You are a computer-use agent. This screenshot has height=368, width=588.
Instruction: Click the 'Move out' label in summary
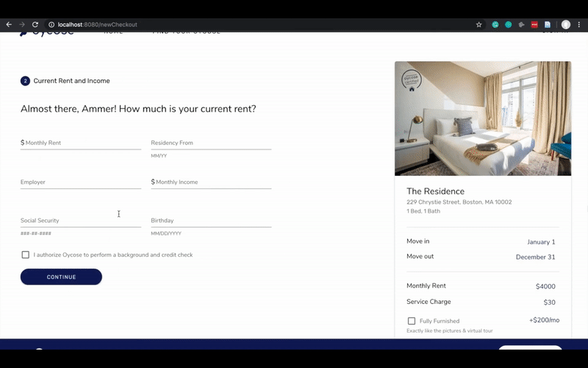[420, 256]
